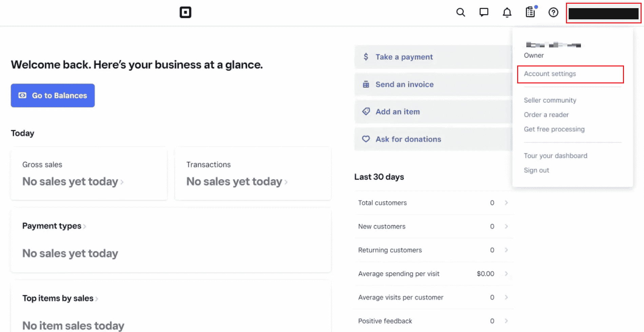Expand Transactions No sales yet today
Screen dimensions: 644x332
tap(237, 181)
